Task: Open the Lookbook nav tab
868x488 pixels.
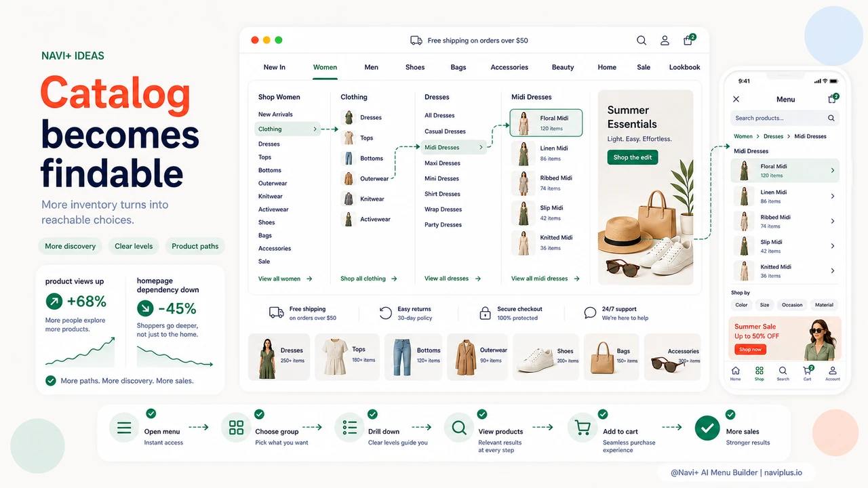Action: 684,67
